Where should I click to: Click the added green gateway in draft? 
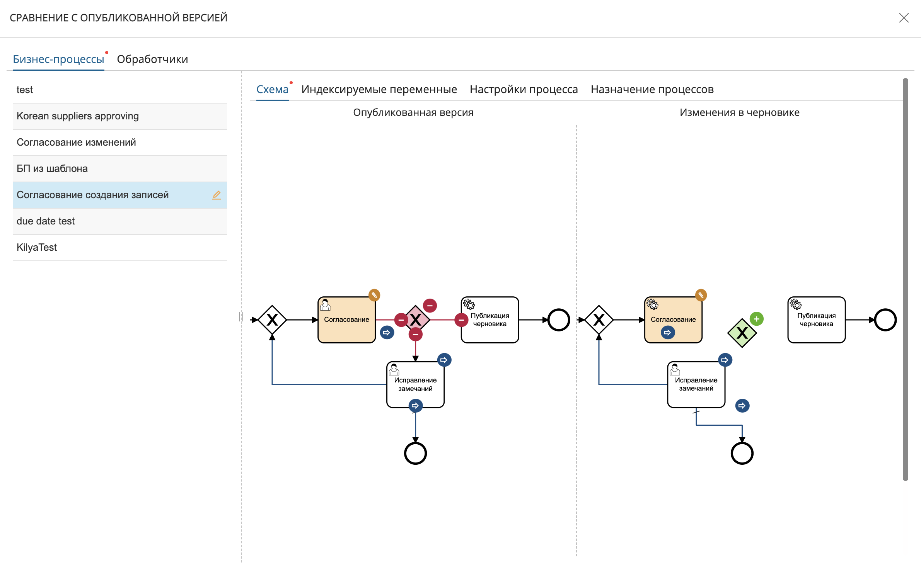(x=742, y=333)
